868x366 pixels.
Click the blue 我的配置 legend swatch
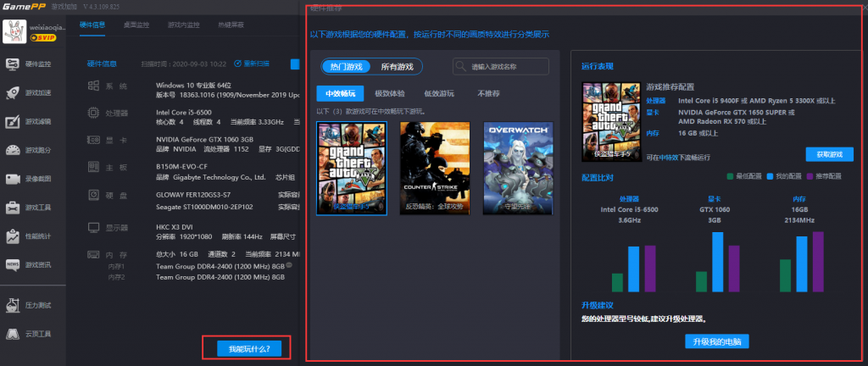pyautogui.click(x=770, y=176)
